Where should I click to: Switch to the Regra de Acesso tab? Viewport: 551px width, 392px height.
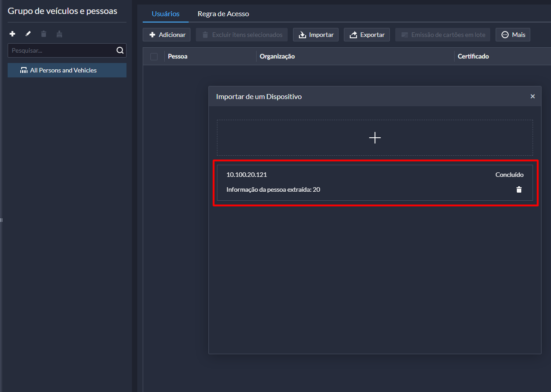(x=223, y=14)
